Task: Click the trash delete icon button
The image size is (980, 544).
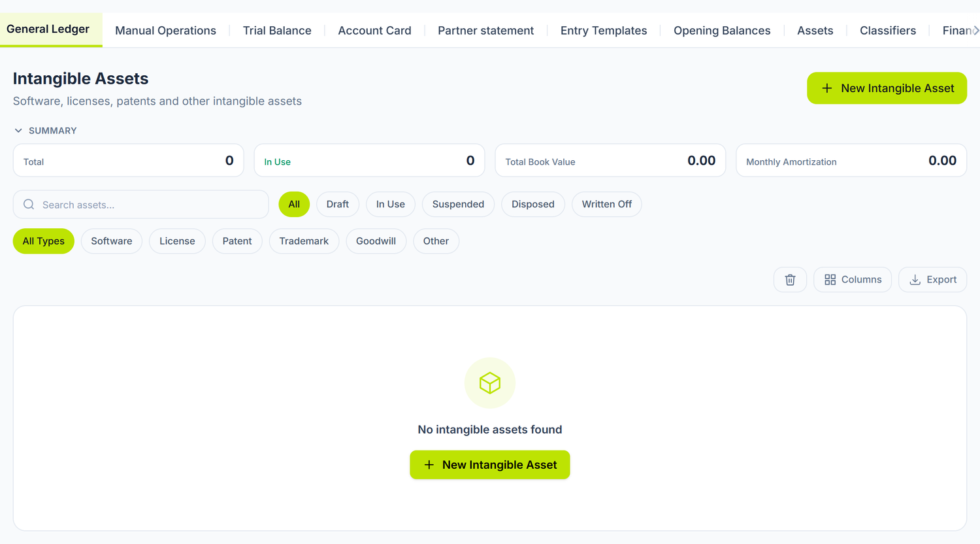Action: [x=790, y=280]
